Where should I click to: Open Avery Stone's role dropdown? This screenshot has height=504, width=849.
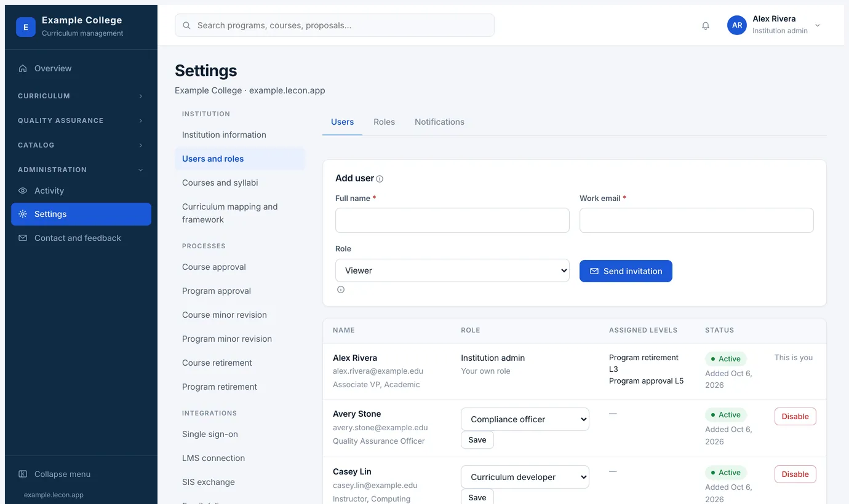point(525,419)
